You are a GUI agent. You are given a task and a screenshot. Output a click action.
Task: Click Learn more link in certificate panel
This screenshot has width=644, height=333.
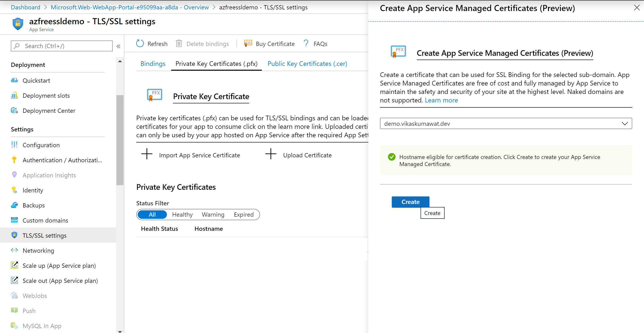pyautogui.click(x=442, y=100)
